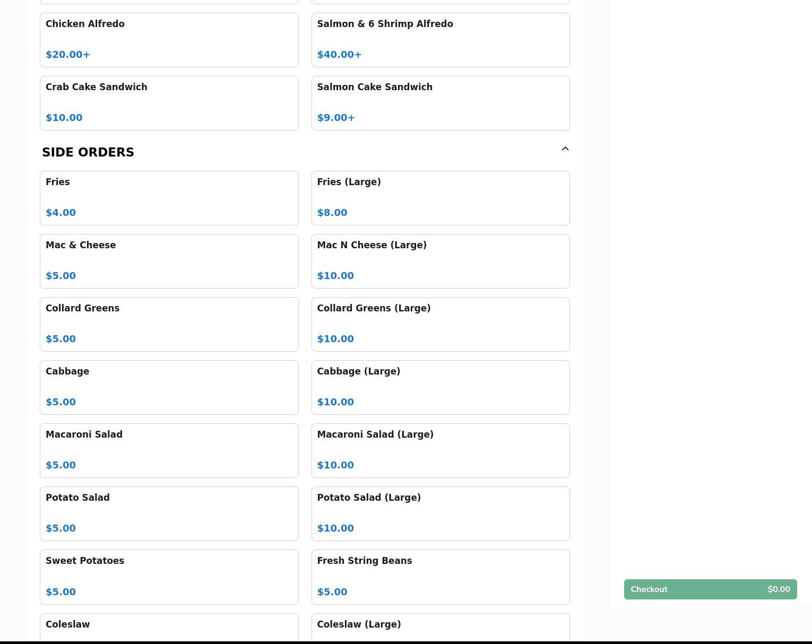Add the regular Potato Salad

click(169, 514)
